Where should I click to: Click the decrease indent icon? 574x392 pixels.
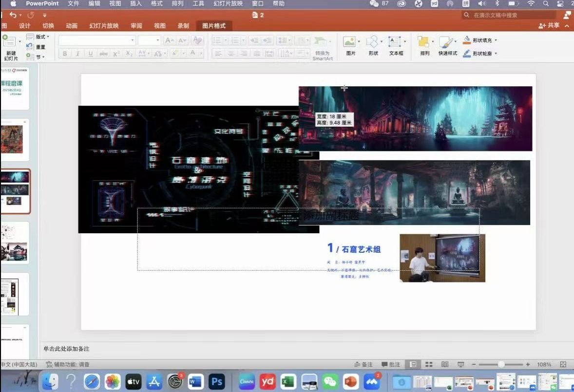pyautogui.click(x=254, y=40)
